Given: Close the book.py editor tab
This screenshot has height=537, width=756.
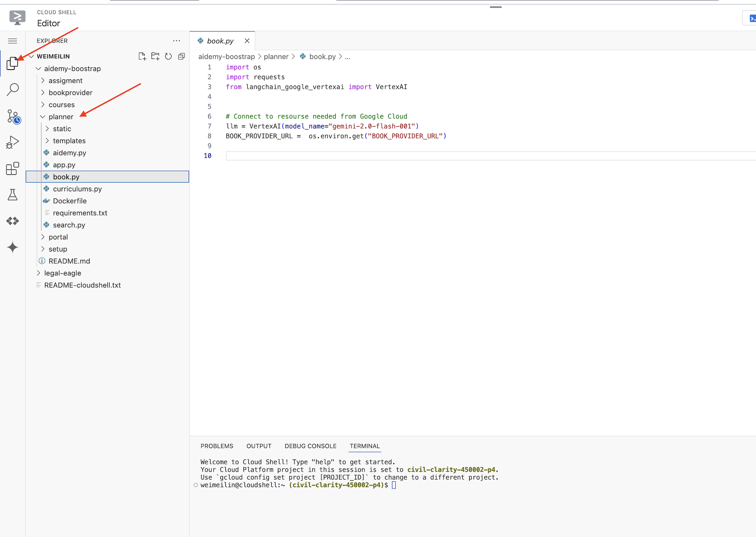Looking at the screenshot, I should [246, 41].
